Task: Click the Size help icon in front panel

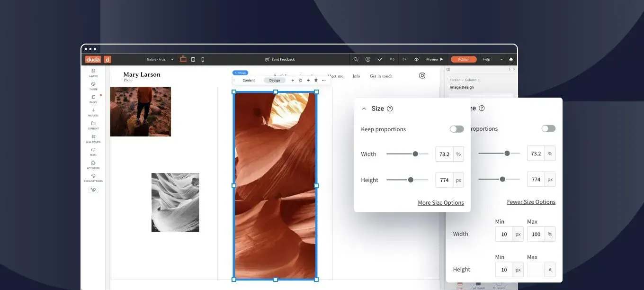Action: [x=390, y=109]
